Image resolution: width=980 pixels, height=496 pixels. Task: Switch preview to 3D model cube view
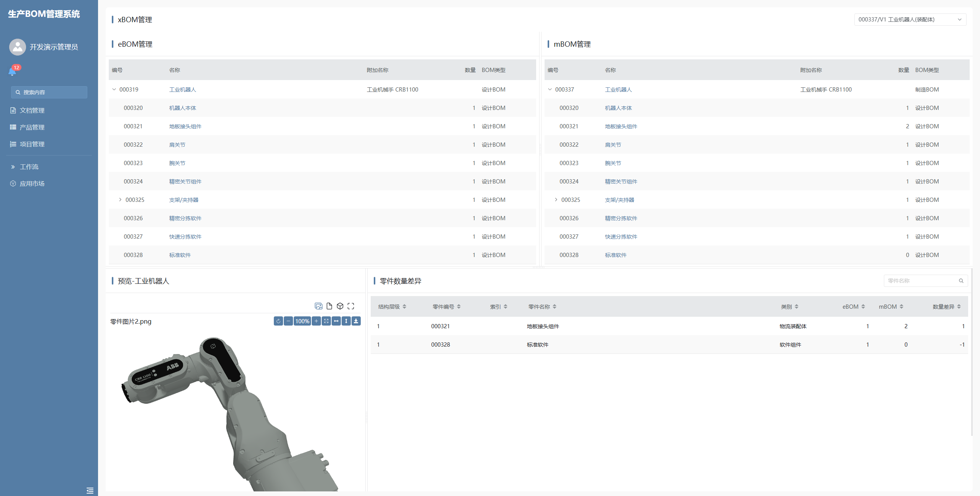[340, 306]
